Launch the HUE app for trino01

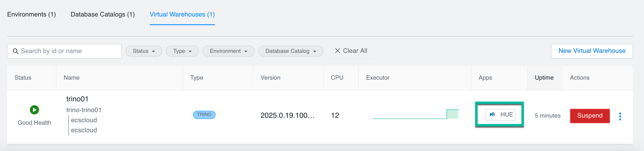pyautogui.click(x=500, y=115)
